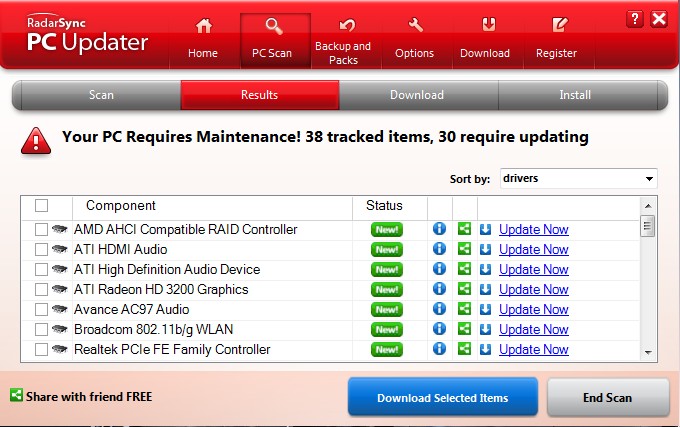680x427 pixels.
Task: Click share icon for Broadcom 802.11b/g WLAN
Action: click(464, 329)
